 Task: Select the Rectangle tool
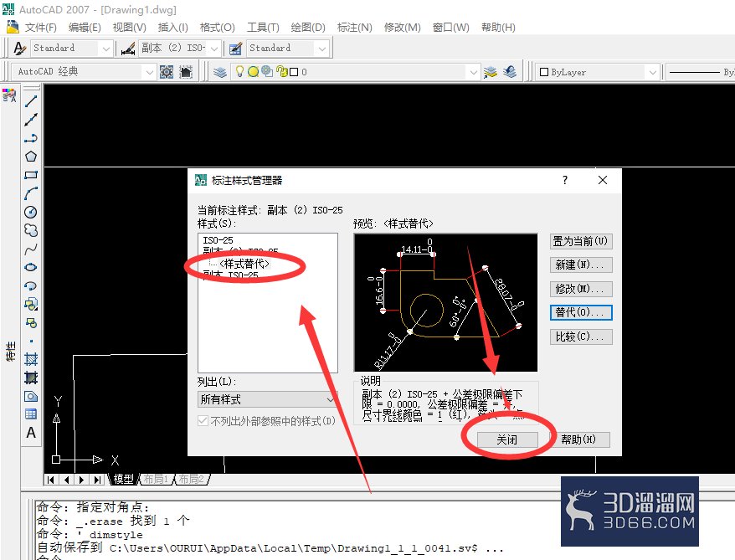coord(31,175)
